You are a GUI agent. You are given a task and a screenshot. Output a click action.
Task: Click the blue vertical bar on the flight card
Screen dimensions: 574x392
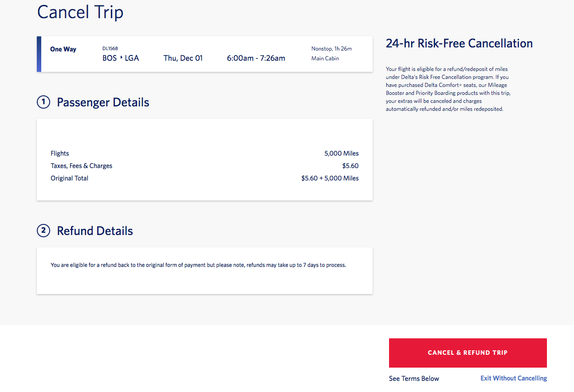(39, 54)
